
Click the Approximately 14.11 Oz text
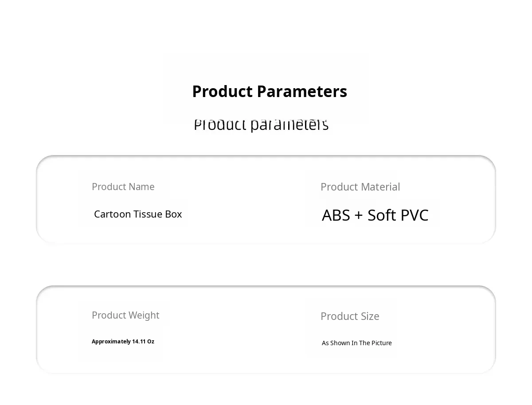[123, 341]
